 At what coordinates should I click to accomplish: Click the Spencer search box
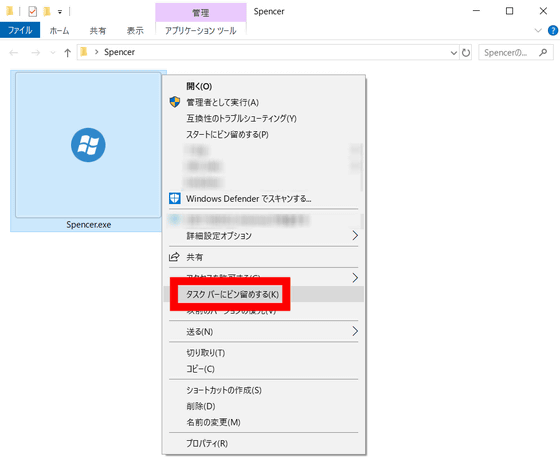[516, 52]
